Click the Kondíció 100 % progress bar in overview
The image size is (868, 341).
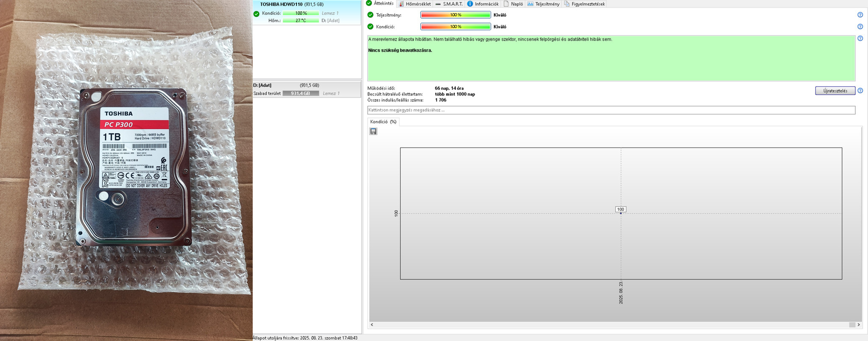[x=455, y=27]
